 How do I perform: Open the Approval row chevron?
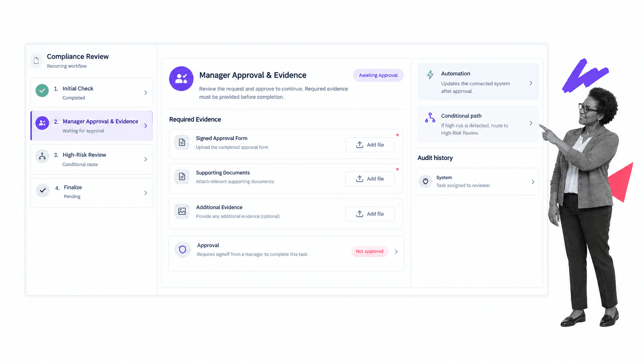[x=396, y=252]
